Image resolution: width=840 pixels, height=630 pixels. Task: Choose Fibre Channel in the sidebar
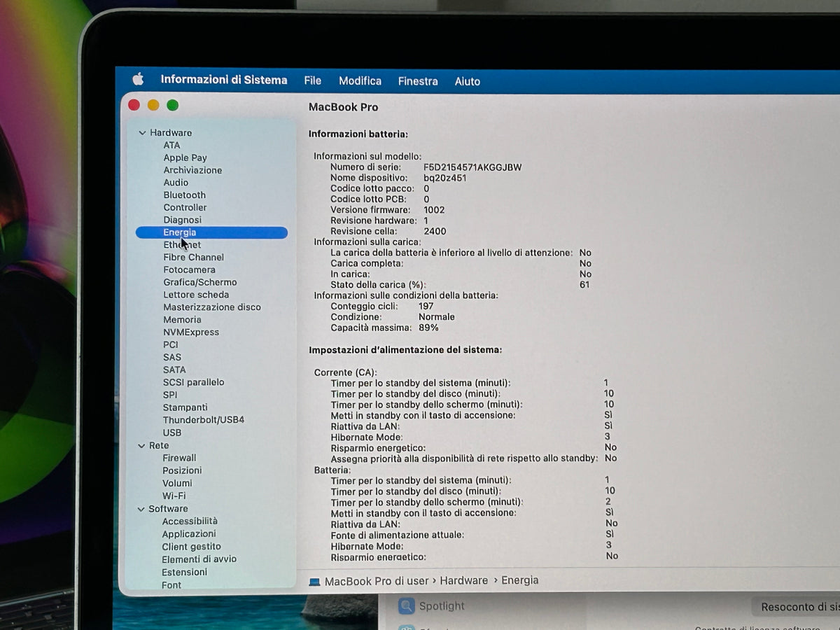193,258
